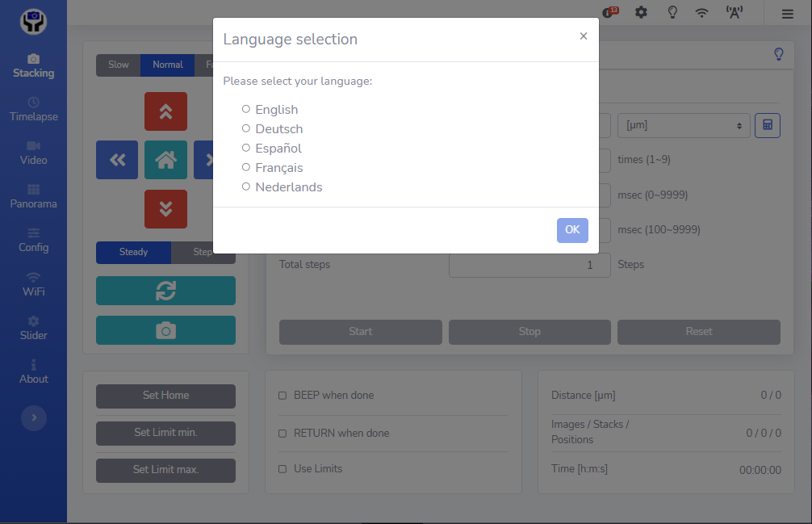Open the Panorama sidebar section

33,196
